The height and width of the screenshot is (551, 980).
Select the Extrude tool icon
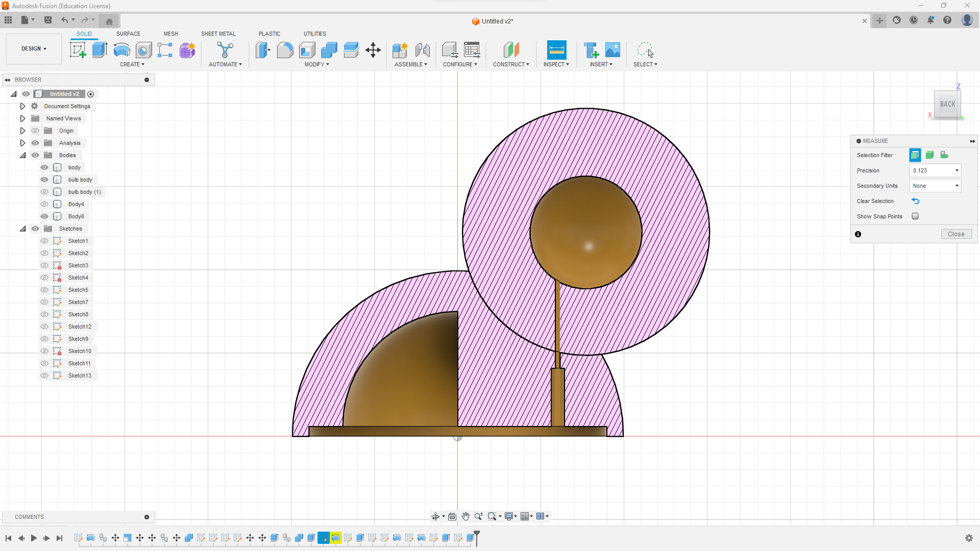pos(100,50)
